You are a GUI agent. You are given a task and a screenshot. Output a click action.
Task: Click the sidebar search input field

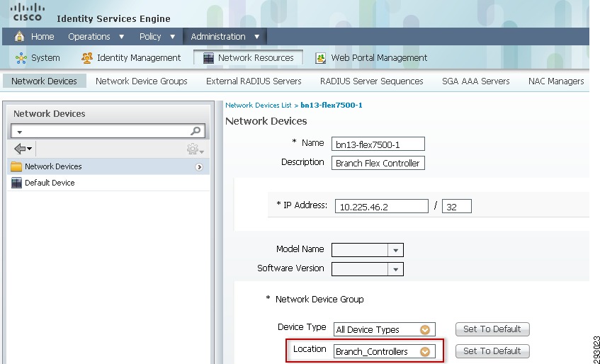coord(108,131)
